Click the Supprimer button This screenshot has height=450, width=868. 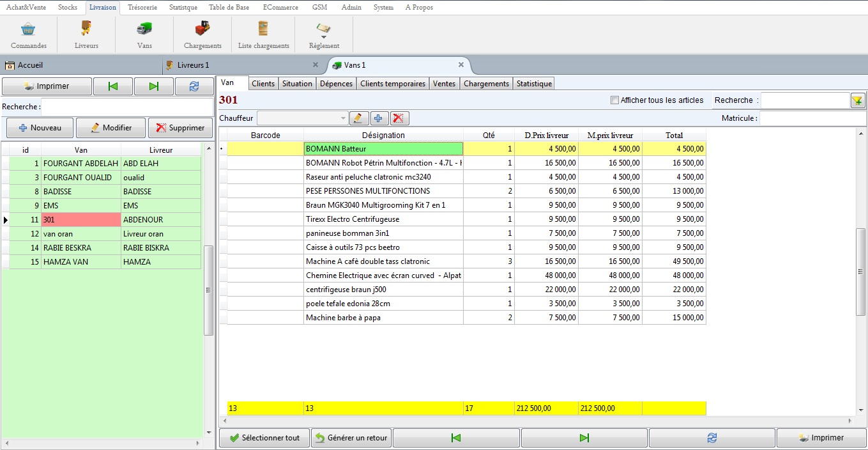181,128
